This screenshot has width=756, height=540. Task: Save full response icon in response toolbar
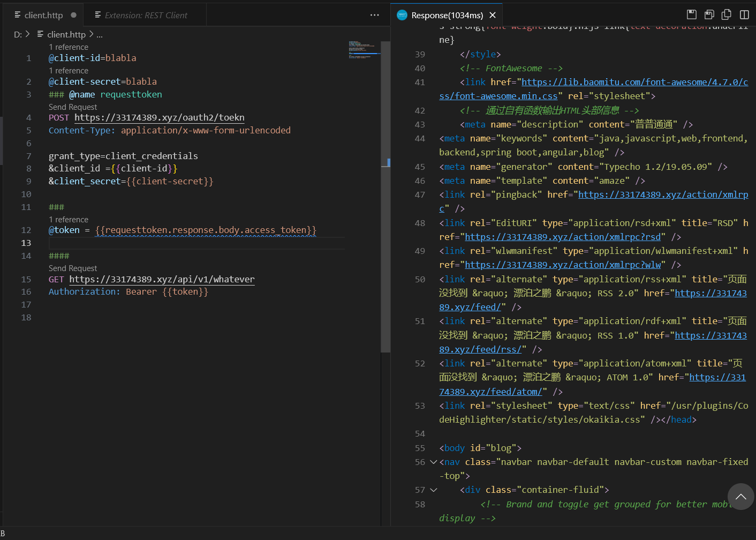(692, 14)
